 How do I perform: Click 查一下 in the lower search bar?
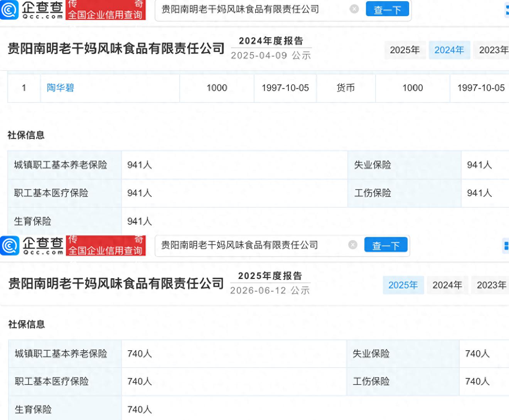[x=386, y=245]
